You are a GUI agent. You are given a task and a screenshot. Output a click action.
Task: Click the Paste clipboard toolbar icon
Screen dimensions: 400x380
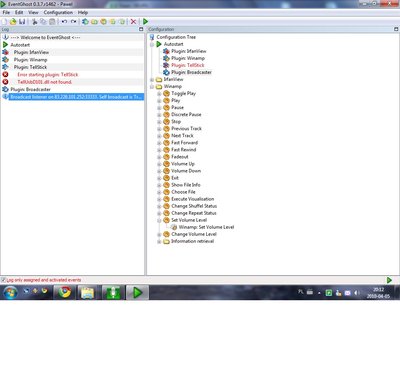click(x=52, y=22)
